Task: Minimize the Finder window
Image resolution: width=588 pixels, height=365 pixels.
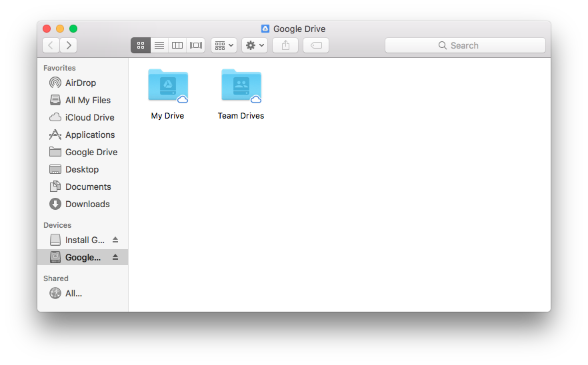Action: coord(60,29)
